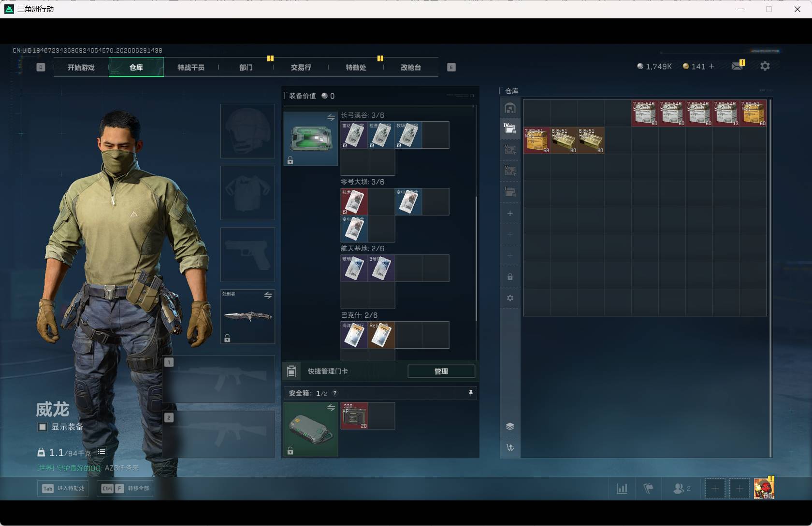812x526 pixels.
Task: Click the stacked layers icon in warehouse sidebar
Action: [x=510, y=426]
